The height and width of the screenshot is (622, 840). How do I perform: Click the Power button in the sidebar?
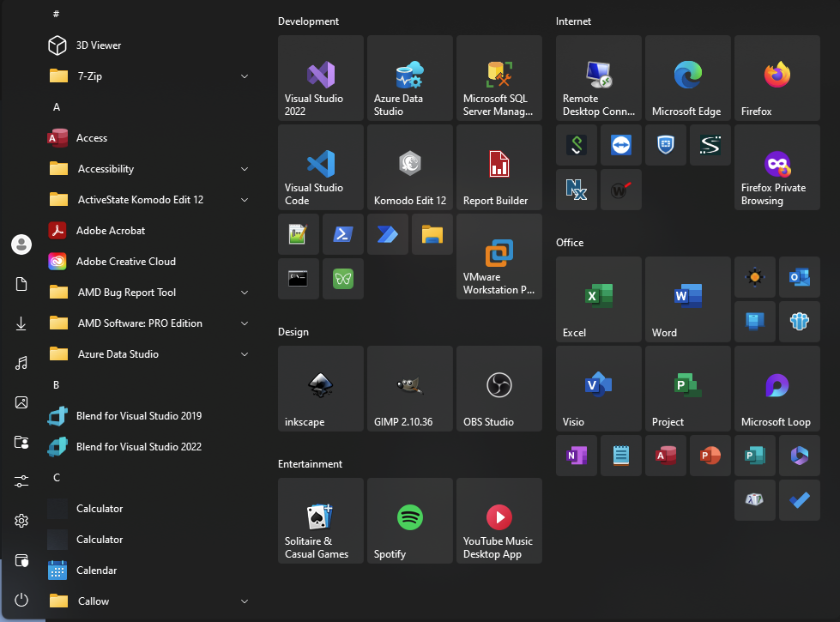click(21, 600)
